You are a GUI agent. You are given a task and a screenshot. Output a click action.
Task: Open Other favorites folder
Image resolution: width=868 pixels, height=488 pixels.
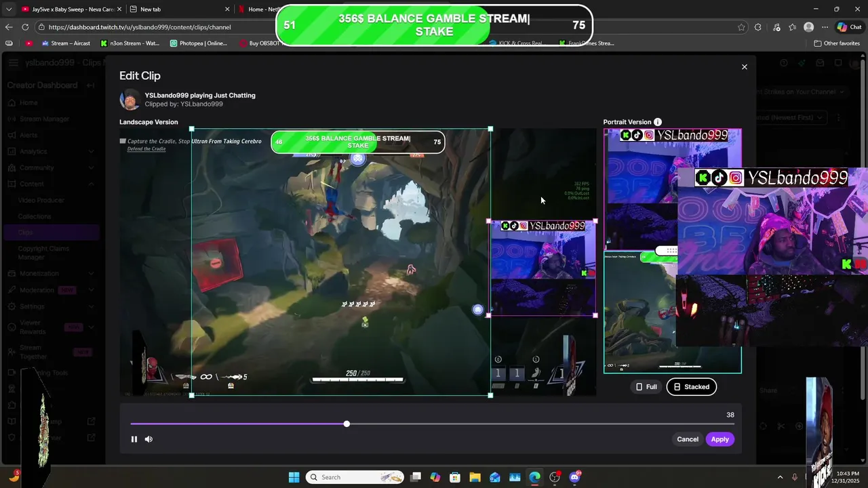click(837, 43)
